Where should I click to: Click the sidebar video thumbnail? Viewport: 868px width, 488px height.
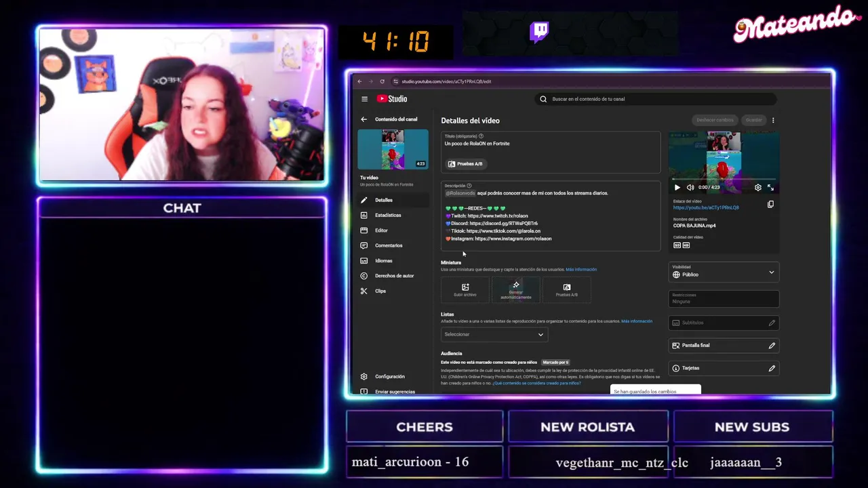(393, 149)
